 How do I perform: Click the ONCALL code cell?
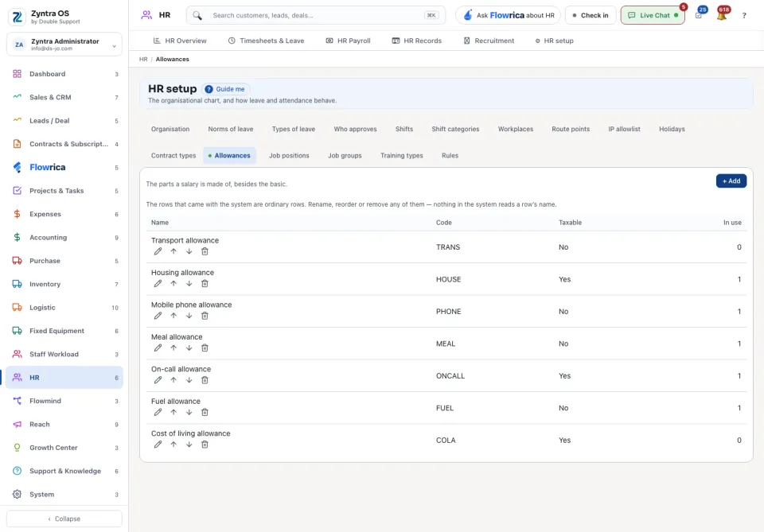tap(450, 376)
